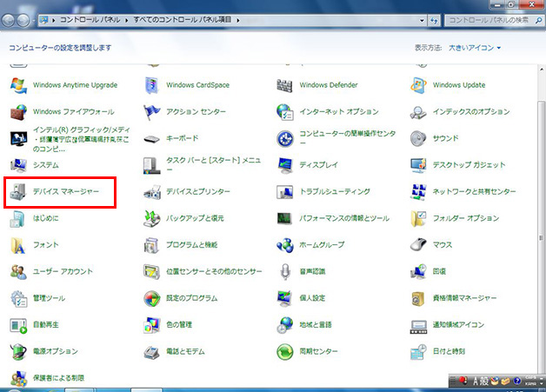Open キーボード settings

pyautogui.click(x=171, y=138)
